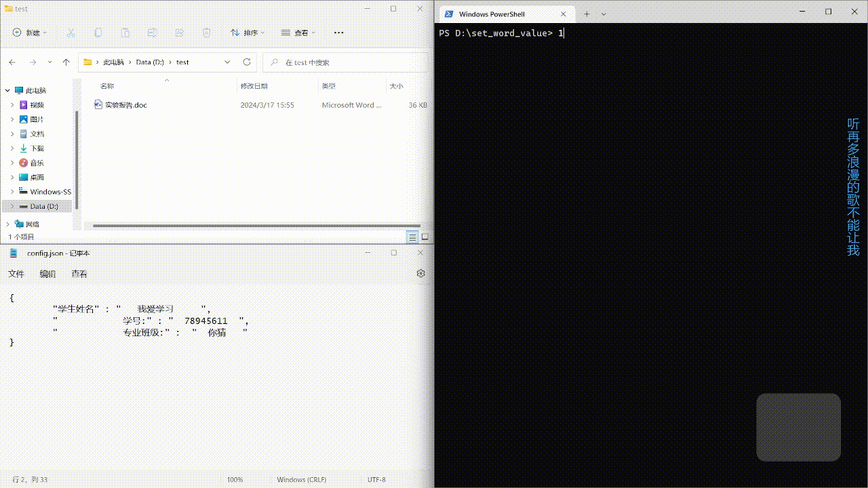
Task: Click 此电脑 in the address bar breadcrumb
Action: click(113, 62)
